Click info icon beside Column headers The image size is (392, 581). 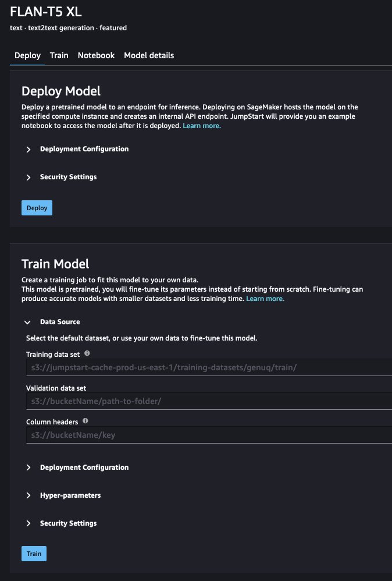click(x=85, y=420)
